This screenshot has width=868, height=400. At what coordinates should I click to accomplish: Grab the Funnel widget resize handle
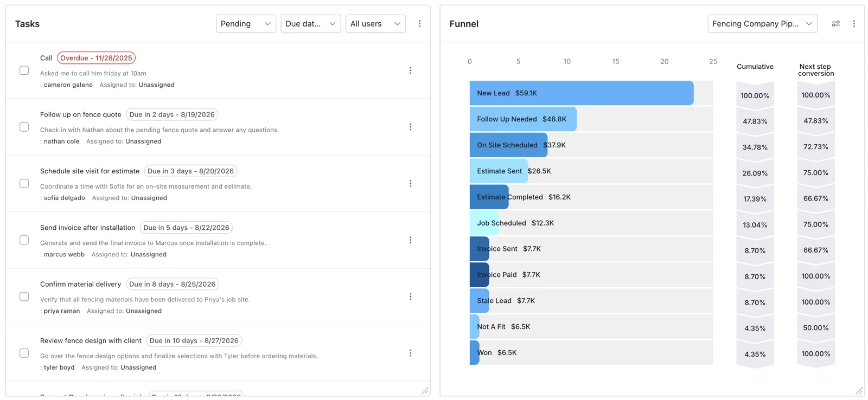coord(859,391)
